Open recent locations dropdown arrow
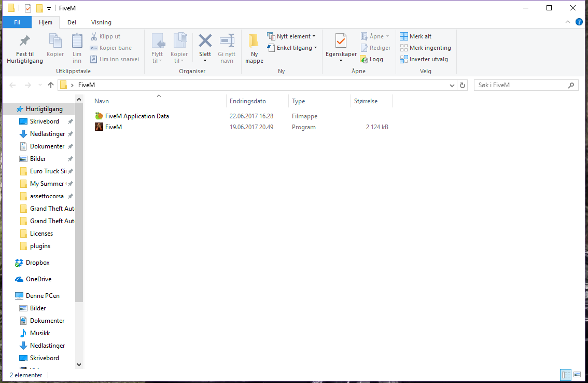 (40, 85)
